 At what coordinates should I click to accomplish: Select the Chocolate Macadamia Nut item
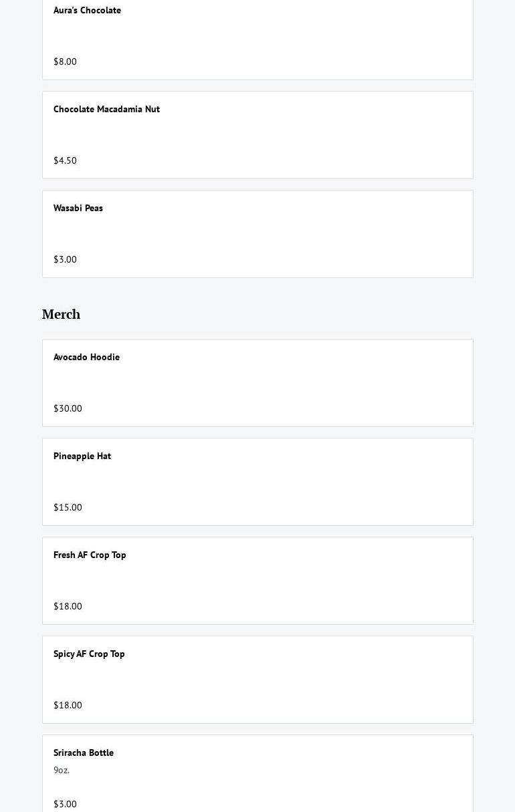click(106, 110)
